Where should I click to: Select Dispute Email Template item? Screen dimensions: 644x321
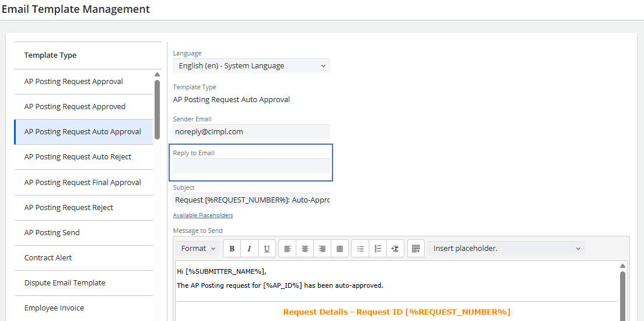(x=84, y=283)
